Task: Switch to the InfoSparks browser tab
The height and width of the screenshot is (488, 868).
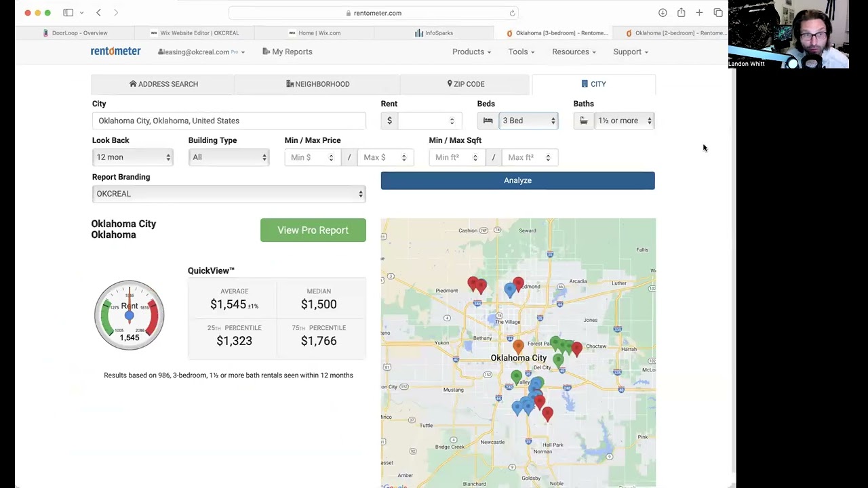Action: pos(434,33)
